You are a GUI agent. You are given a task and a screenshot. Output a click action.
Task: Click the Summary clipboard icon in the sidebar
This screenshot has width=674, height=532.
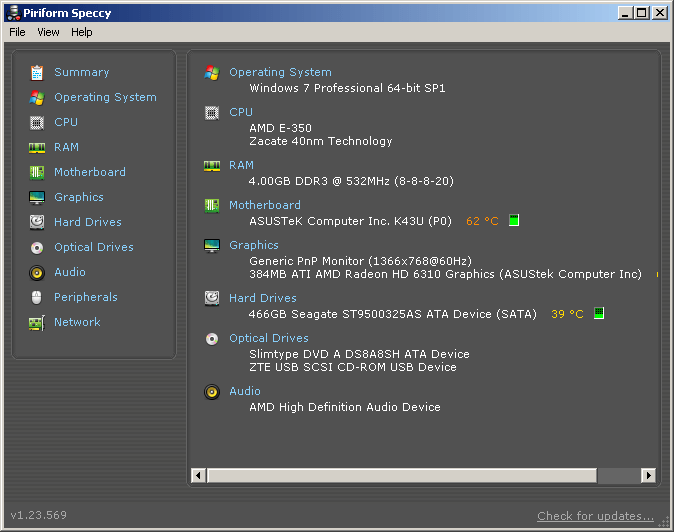[x=37, y=73]
